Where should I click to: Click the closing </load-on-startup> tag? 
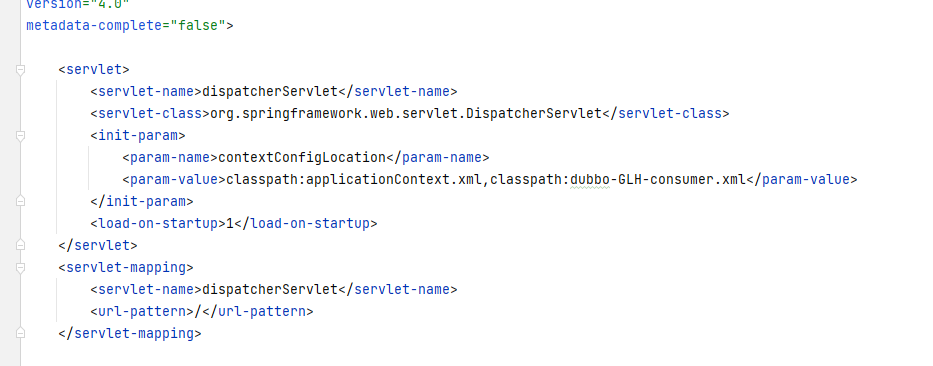click(x=306, y=224)
